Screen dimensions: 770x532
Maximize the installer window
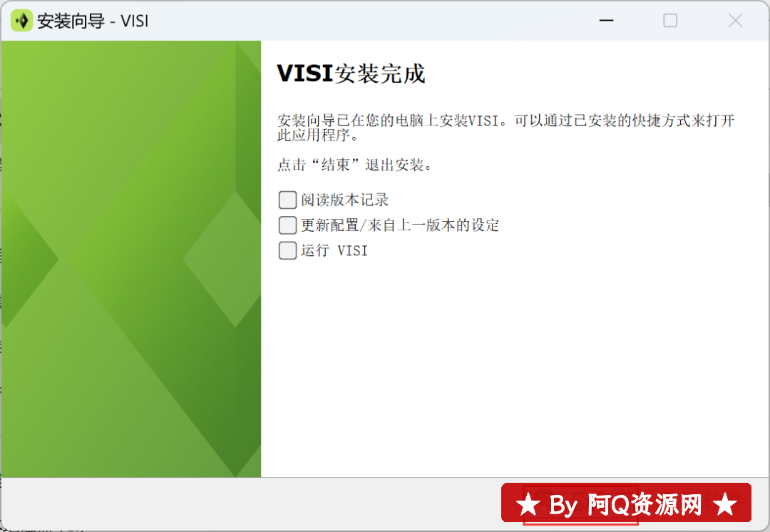(x=670, y=21)
